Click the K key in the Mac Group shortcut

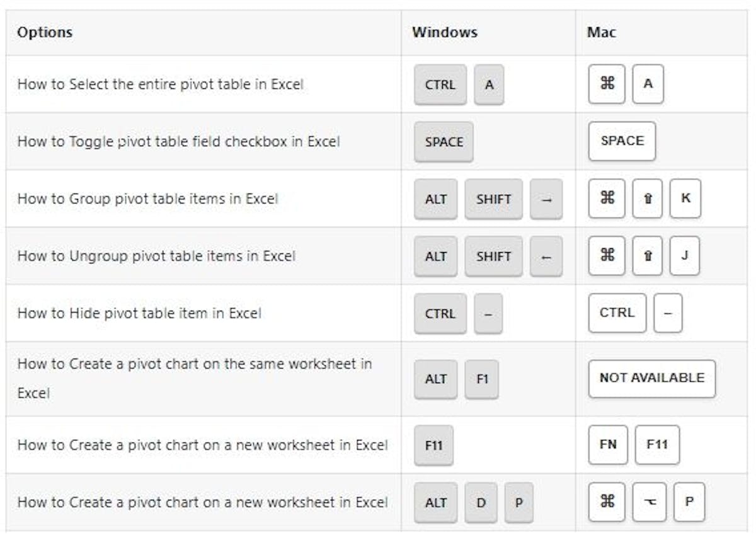tap(685, 199)
